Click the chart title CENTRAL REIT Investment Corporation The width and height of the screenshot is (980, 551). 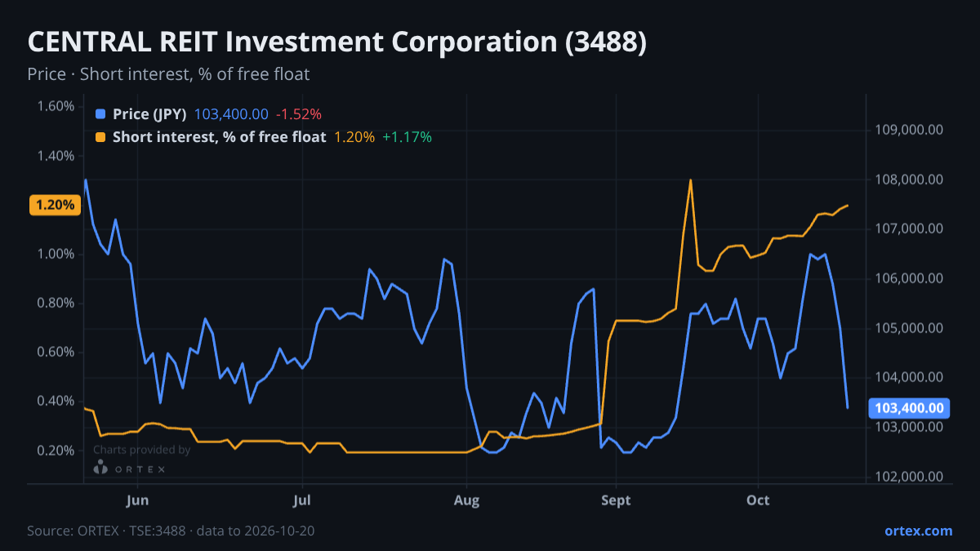click(x=336, y=42)
